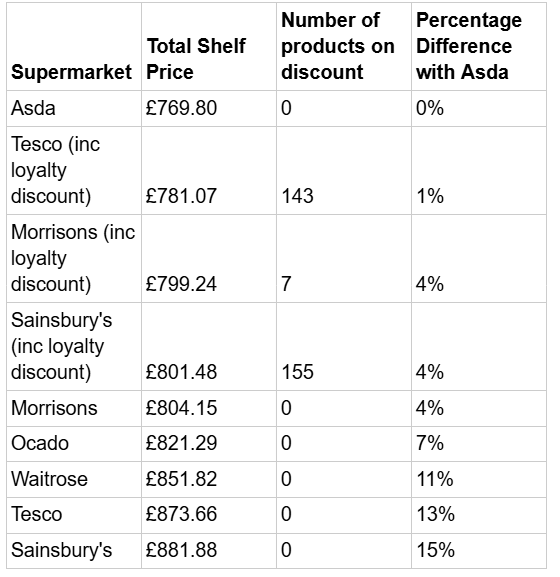
Task: Select the £851.82 Waitrose price cell
Action: point(209,479)
